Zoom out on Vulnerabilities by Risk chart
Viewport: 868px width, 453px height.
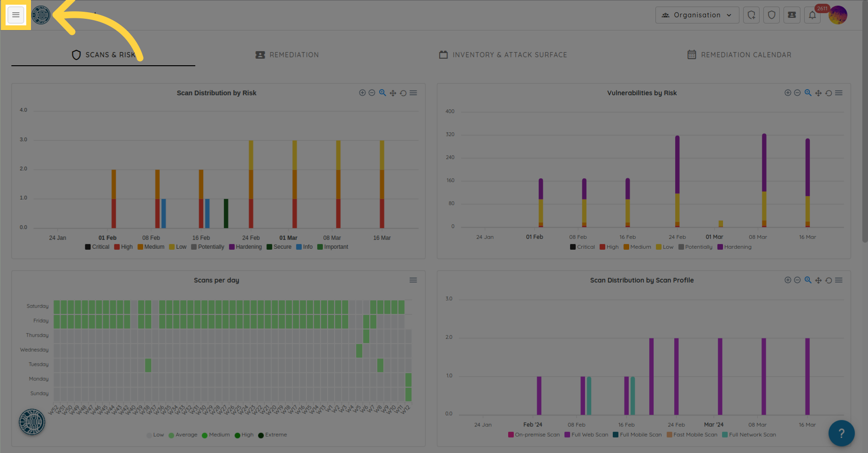[x=797, y=93]
